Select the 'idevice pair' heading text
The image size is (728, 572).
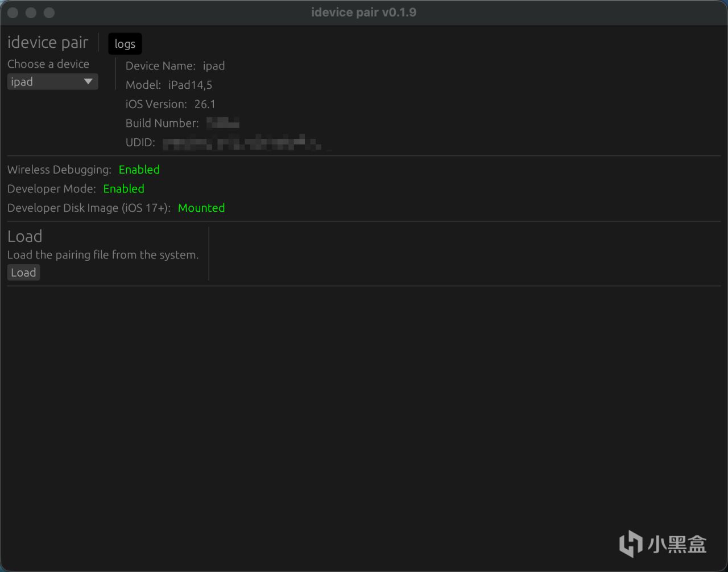coord(48,42)
